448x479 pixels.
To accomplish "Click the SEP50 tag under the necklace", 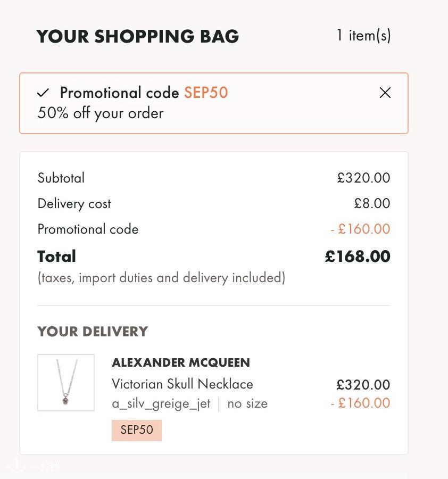I will click(x=137, y=430).
